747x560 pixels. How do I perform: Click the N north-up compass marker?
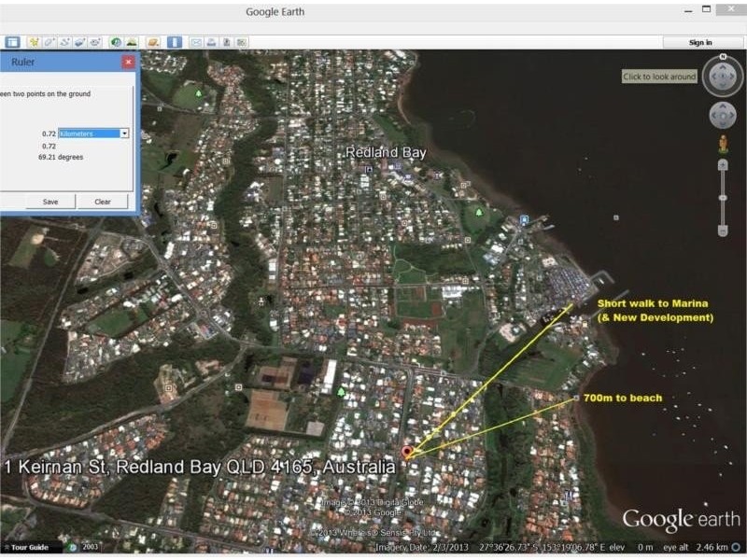723,57
